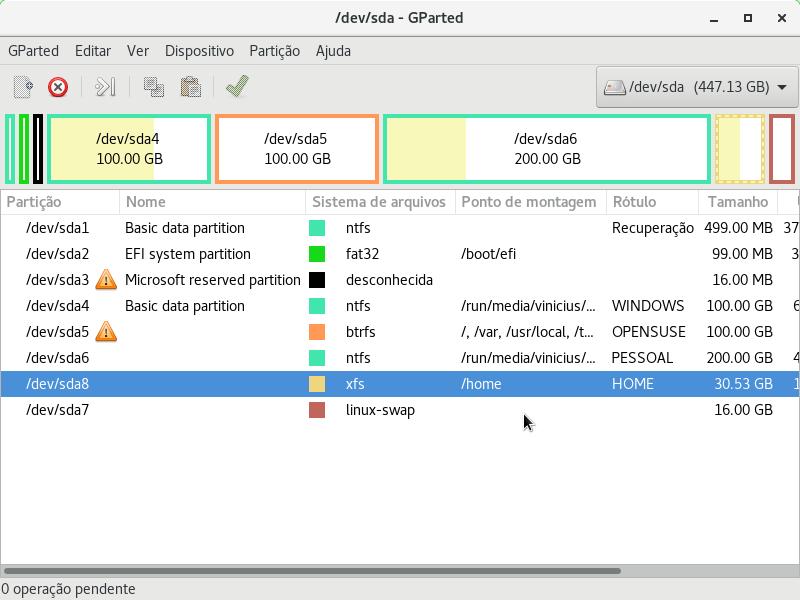Open the /dev/sda device selector dropdown

tap(695, 87)
